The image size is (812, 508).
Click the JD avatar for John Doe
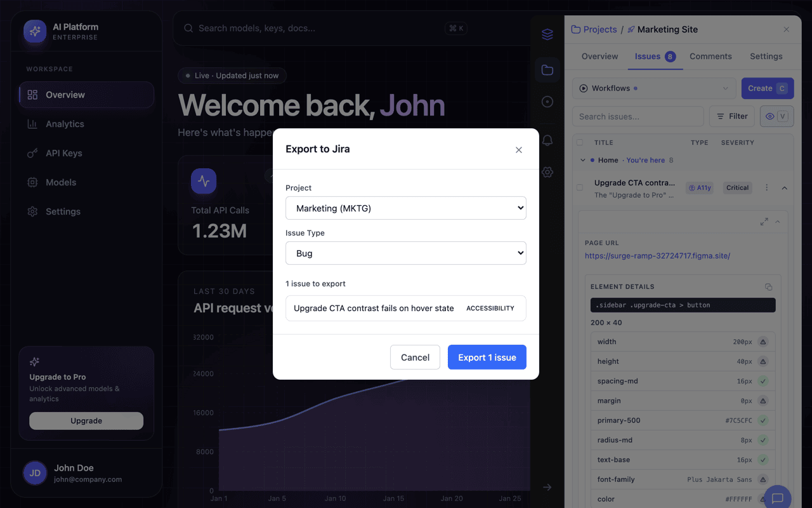click(x=36, y=473)
